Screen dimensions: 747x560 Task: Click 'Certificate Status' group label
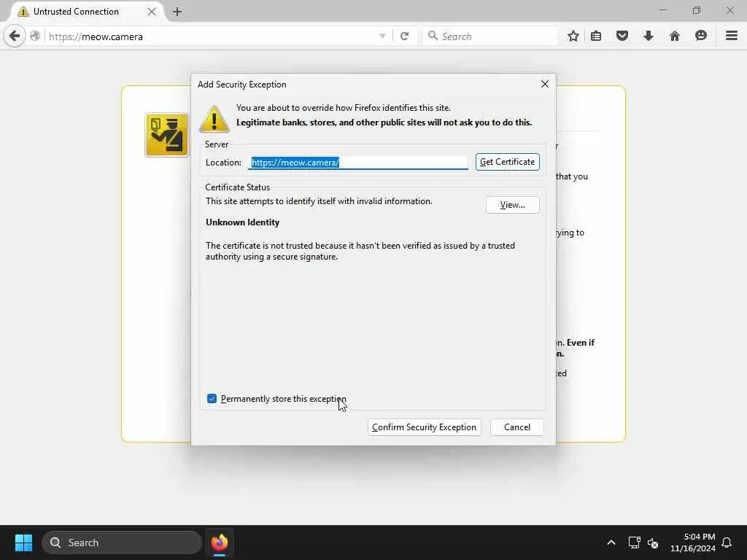click(237, 187)
